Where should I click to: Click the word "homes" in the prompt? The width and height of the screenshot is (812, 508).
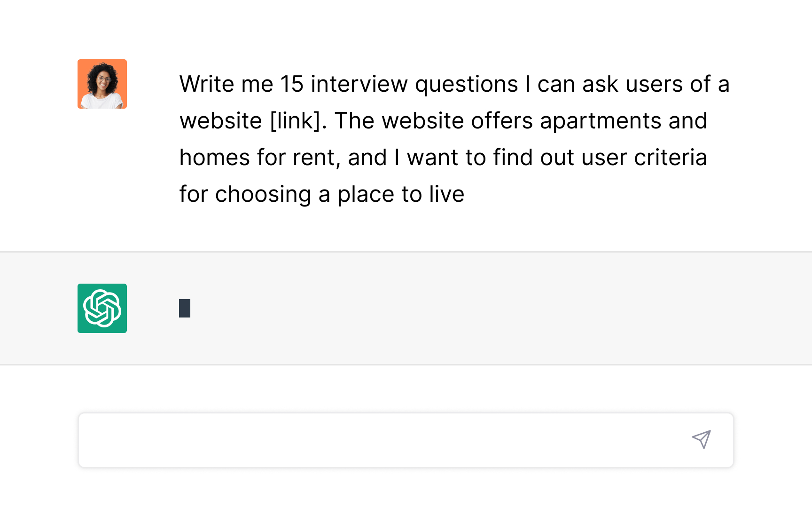215,158
